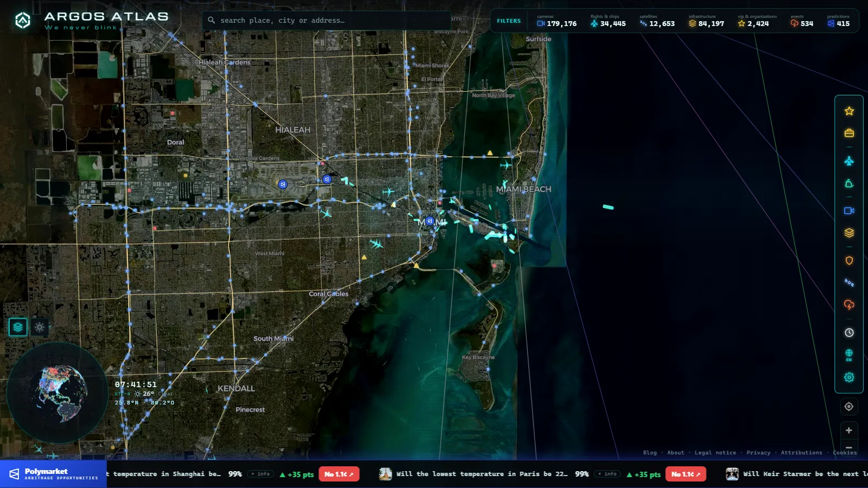Screen dimensions: 868x488
Task: Toggle the vip & organizations filter 2,424
Action: pyautogui.click(x=757, y=21)
